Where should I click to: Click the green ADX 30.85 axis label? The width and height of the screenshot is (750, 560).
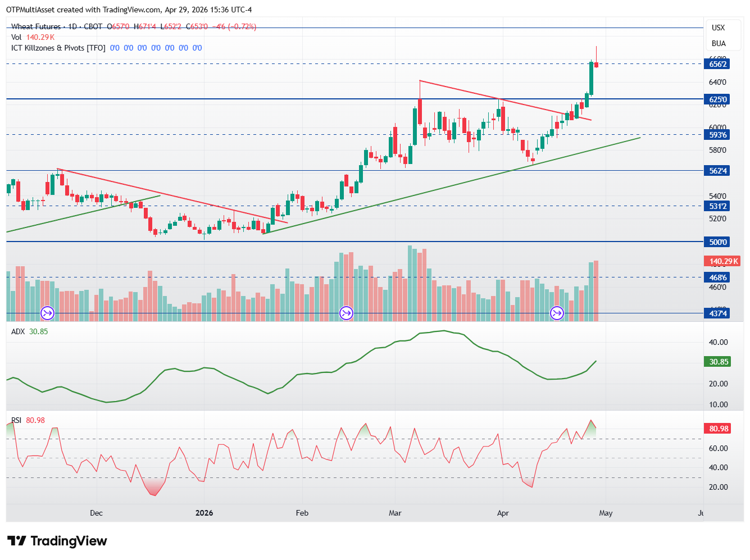pyautogui.click(x=717, y=362)
